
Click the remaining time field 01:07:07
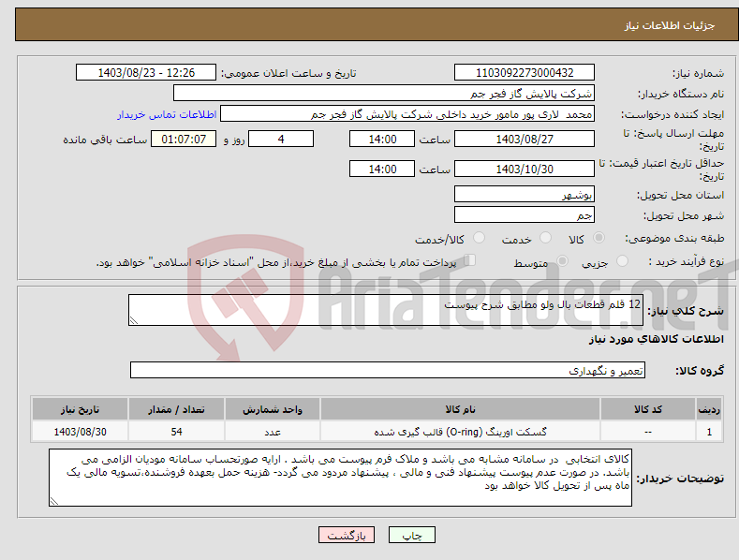[184, 139]
